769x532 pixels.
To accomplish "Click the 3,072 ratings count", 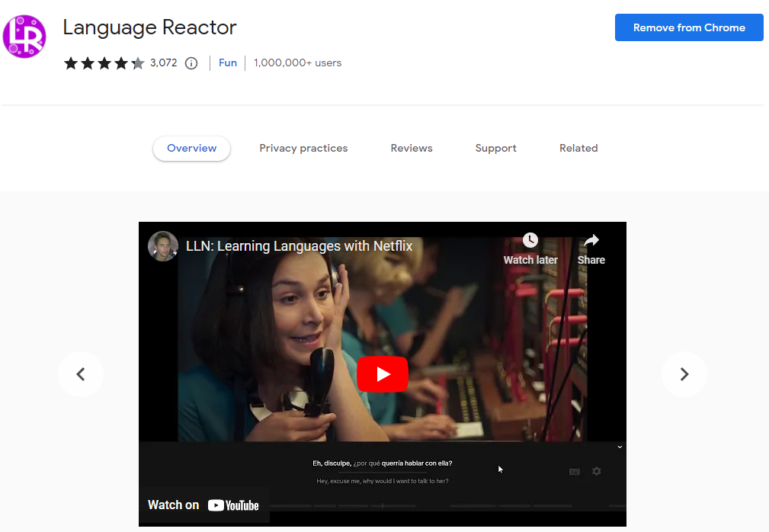I will click(163, 62).
